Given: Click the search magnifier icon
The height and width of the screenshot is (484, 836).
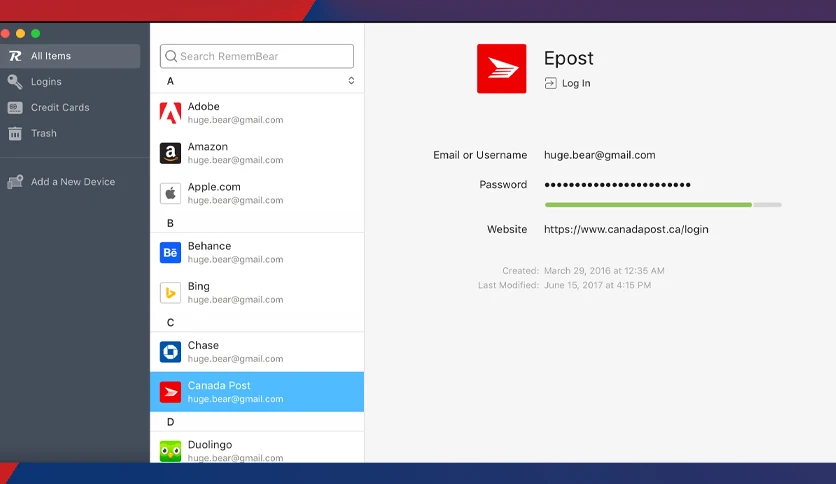Looking at the screenshot, I should [171, 56].
